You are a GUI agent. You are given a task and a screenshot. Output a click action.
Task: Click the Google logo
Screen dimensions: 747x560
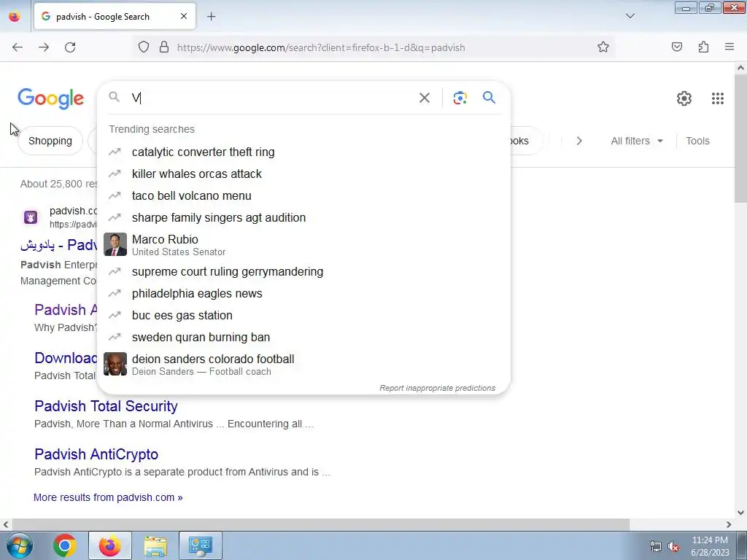[51, 98]
